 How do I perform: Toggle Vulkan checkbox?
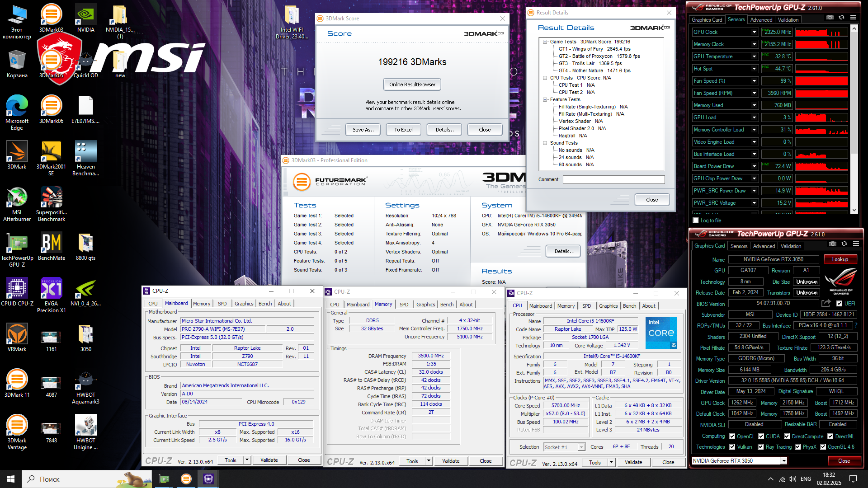click(732, 447)
